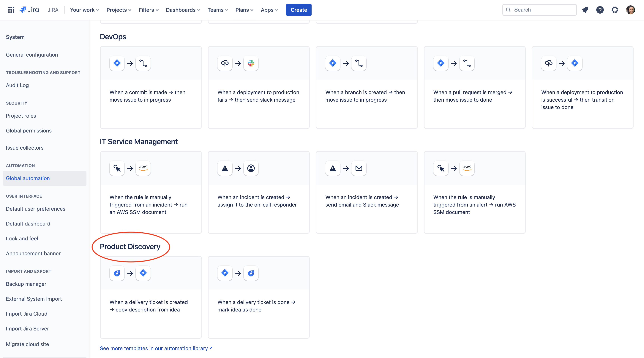Click the Product Discovery icon in the delivery ticket template
This screenshot has width=644, height=358.
117,273
